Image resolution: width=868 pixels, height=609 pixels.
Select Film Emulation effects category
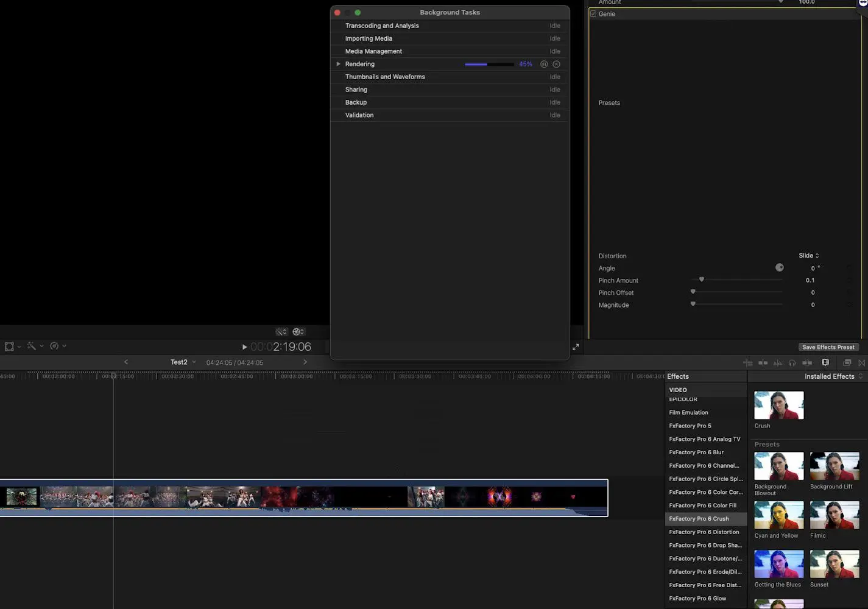(x=688, y=412)
